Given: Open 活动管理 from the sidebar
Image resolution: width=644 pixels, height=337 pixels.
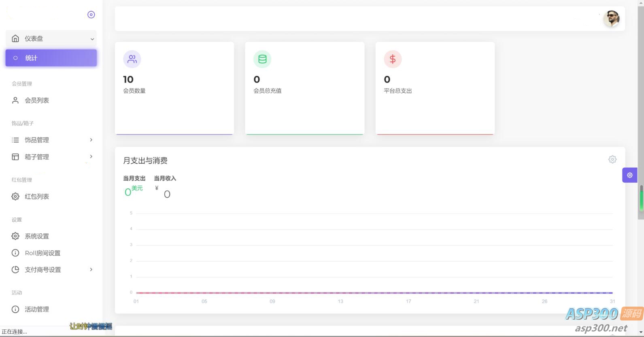Looking at the screenshot, I should coord(37,309).
